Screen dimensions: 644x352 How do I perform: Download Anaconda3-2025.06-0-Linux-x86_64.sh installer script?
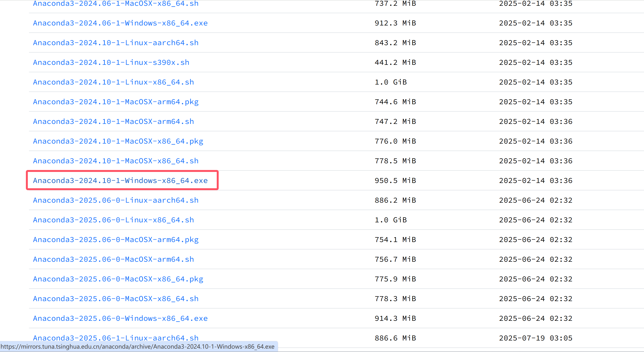(113, 220)
